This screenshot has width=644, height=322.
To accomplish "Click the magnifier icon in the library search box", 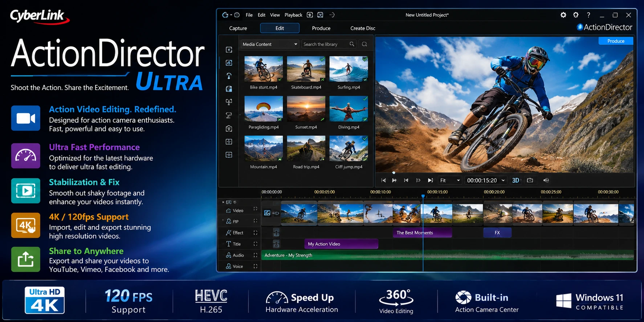I will point(352,44).
